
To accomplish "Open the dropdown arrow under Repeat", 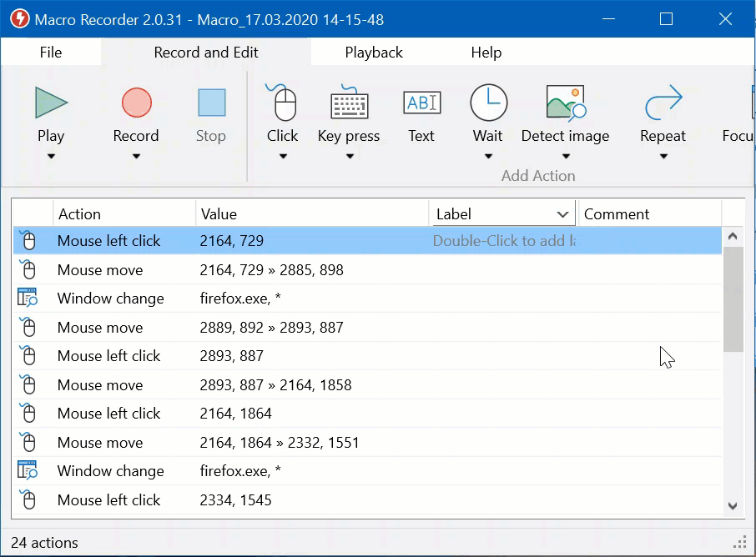I will pyautogui.click(x=663, y=156).
